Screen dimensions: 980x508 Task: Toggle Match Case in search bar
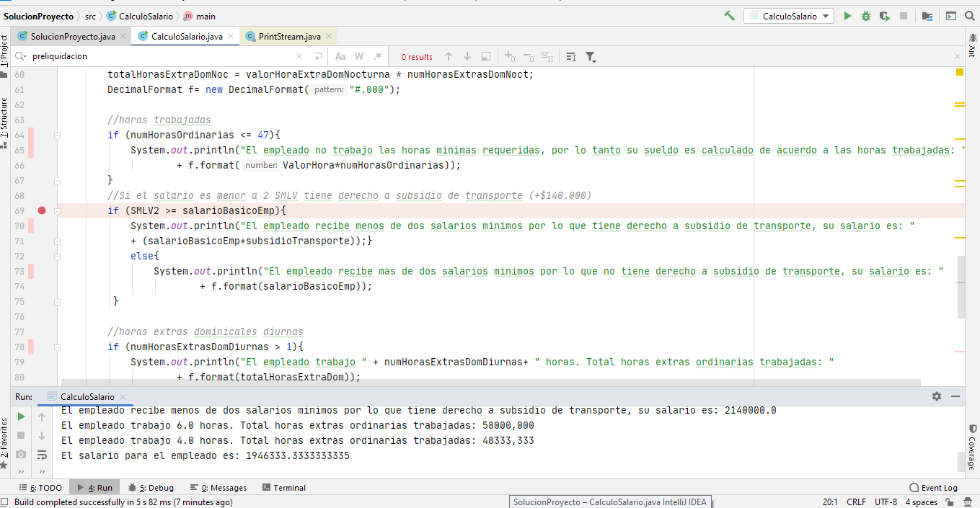340,56
